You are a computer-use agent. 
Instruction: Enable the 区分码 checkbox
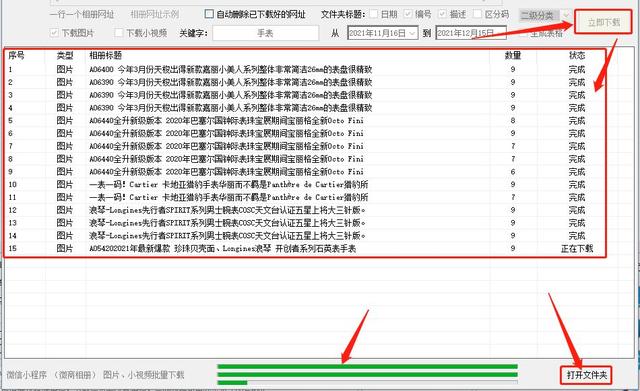(477, 14)
